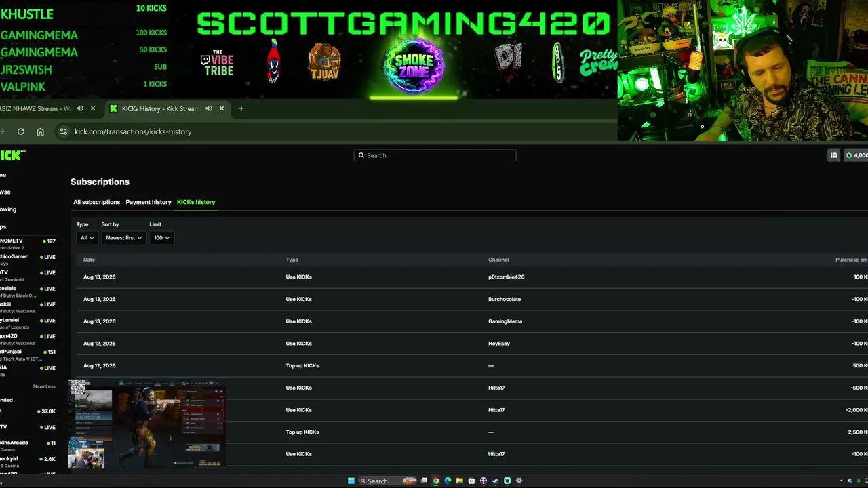Open the Hitta17 channel in the -500 row
The image size is (868, 488).
pos(496,388)
